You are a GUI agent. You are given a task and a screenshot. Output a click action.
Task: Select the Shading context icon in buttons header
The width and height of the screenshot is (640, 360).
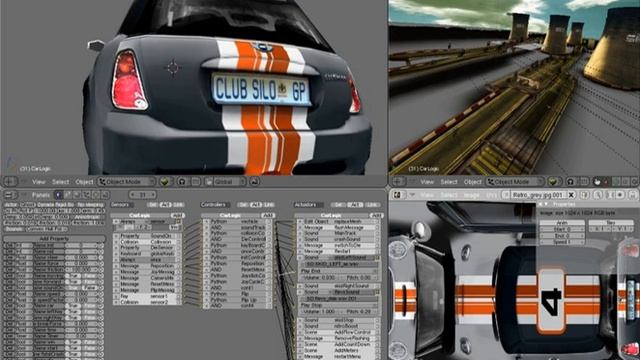[x=77, y=195]
